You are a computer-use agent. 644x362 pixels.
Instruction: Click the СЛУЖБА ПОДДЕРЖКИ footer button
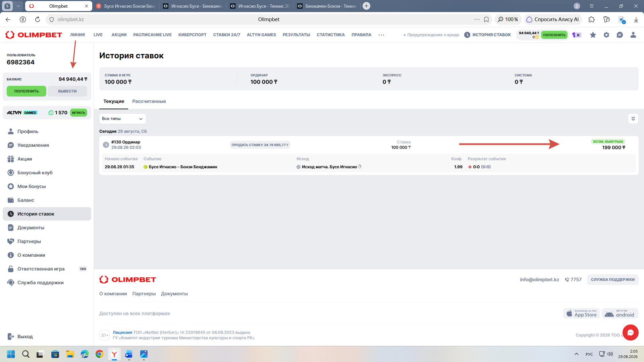click(612, 280)
